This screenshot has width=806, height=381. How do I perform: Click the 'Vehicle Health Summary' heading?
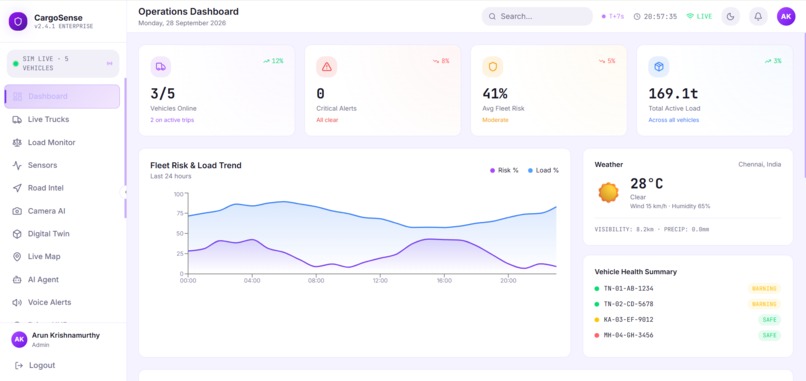point(635,271)
